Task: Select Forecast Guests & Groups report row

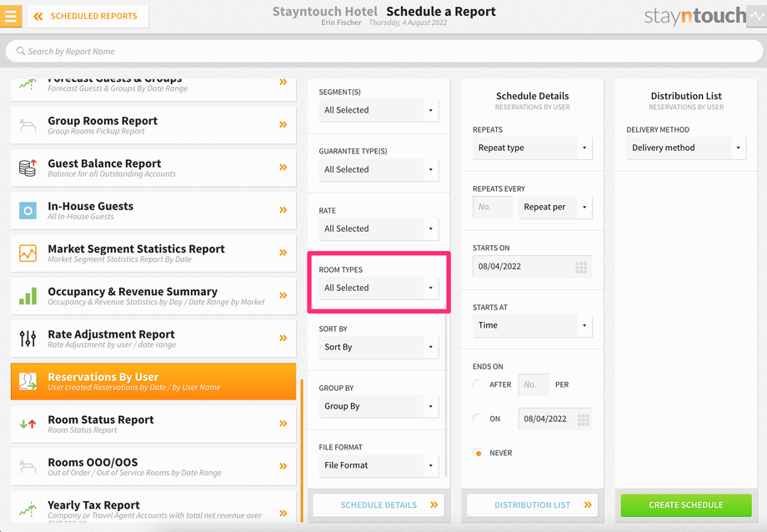Action: click(153, 90)
